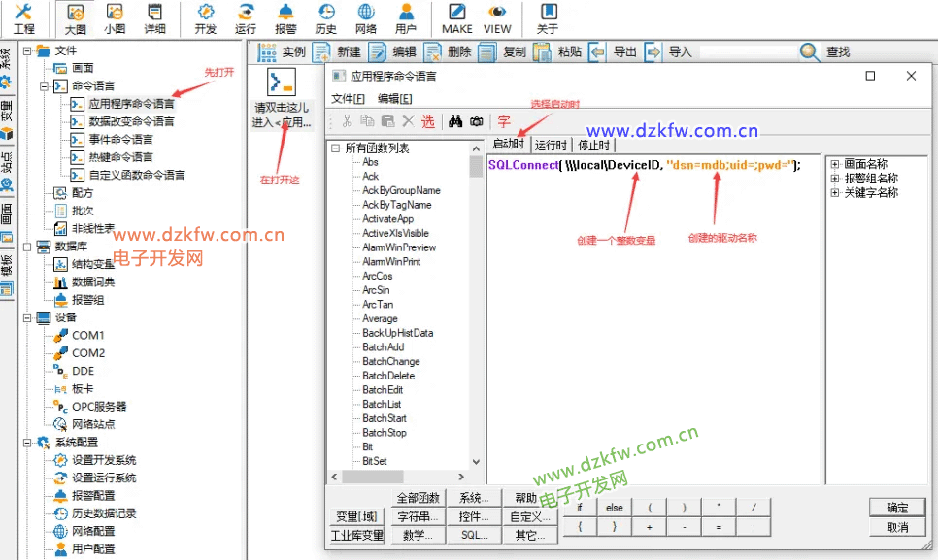
Task: Click the binoculars find icon
Action: (x=452, y=121)
